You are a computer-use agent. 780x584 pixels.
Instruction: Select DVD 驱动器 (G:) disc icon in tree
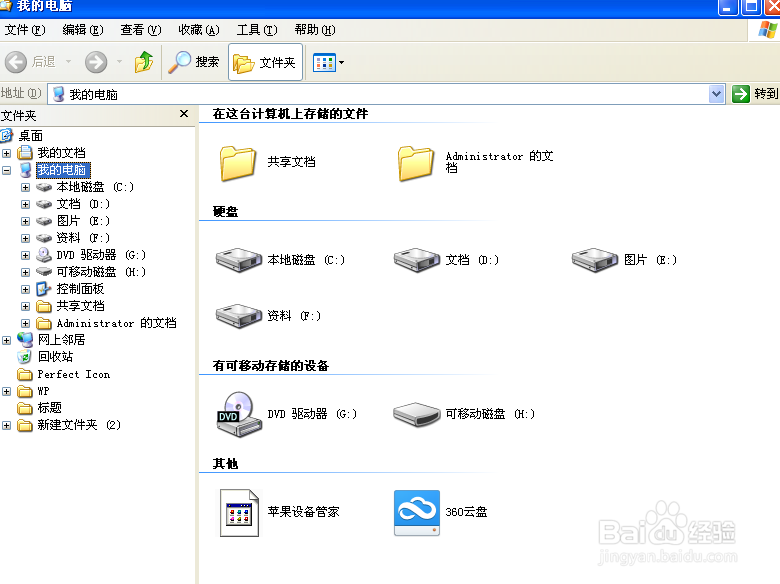click(x=44, y=255)
